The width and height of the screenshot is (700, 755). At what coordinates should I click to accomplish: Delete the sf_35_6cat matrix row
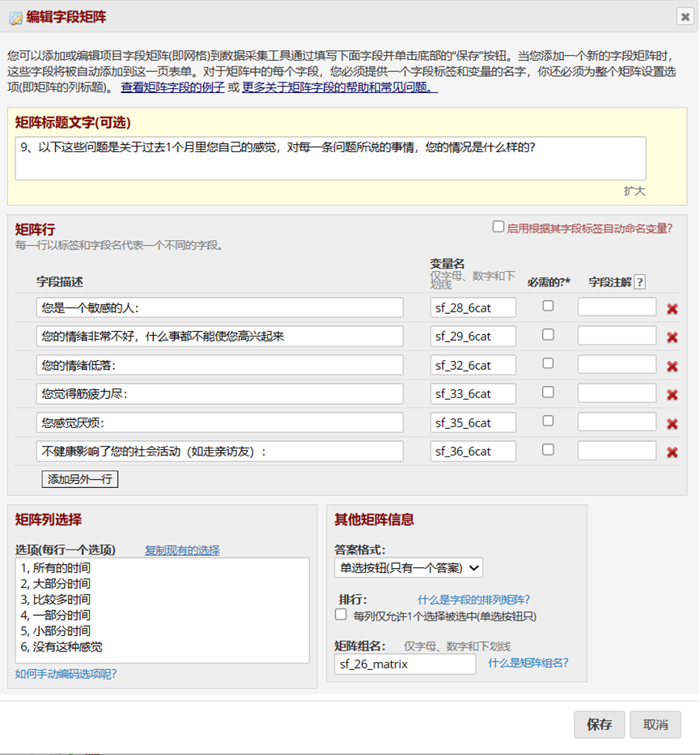(x=672, y=424)
